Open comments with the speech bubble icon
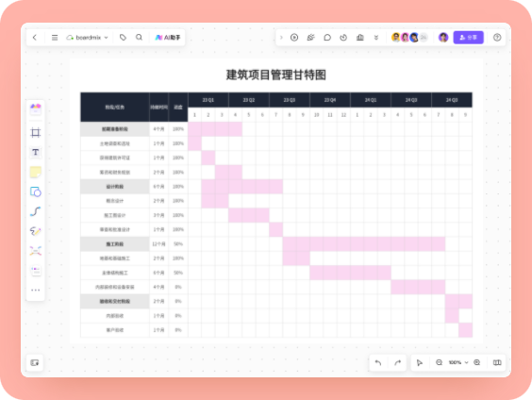The height and width of the screenshot is (400, 532). [327, 38]
